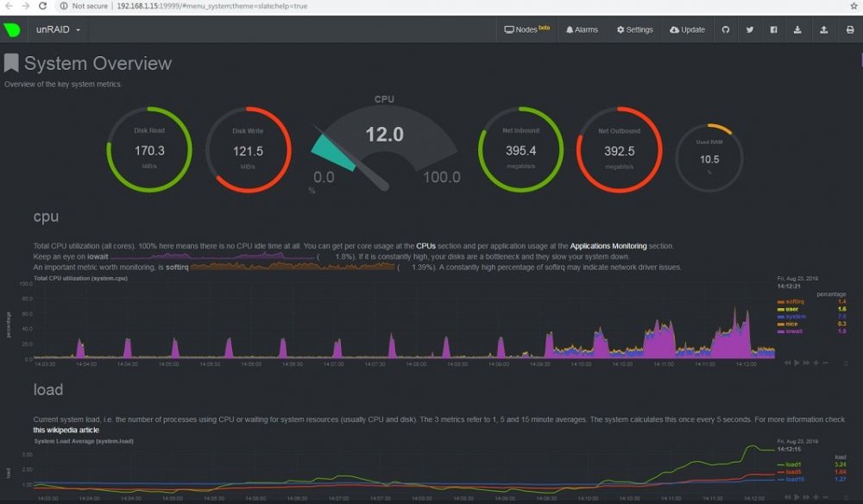Click the bookmark icon beside System Overview
This screenshot has height=504, width=863.
(11, 63)
